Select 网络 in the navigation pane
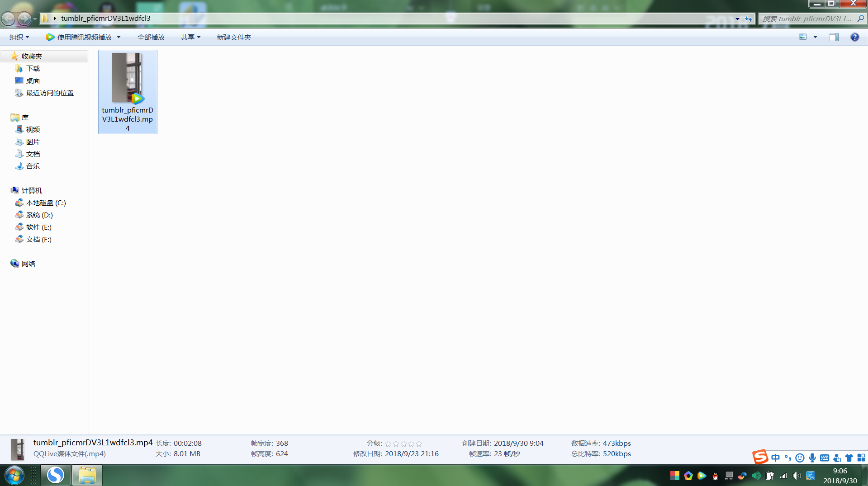 [28, 264]
